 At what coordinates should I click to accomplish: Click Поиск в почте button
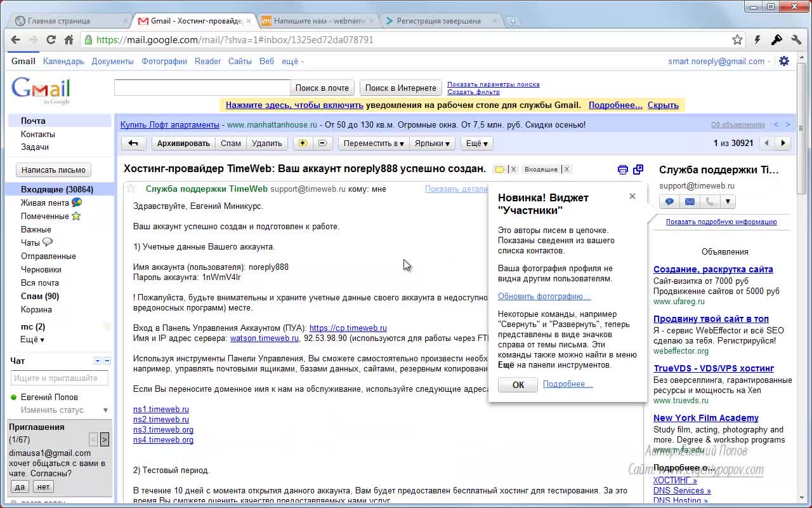coord(322,88)
